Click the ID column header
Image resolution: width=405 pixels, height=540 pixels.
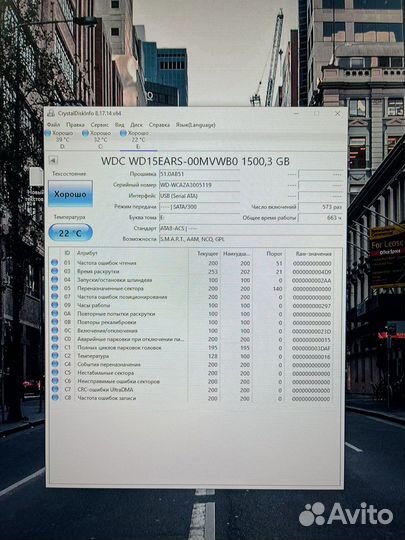click(67, 253)
